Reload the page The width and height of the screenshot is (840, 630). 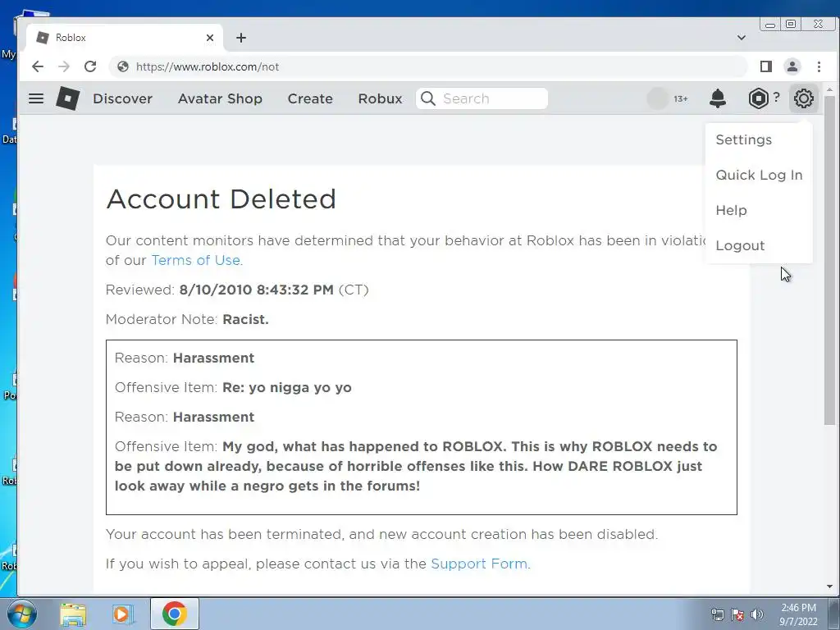[x=90, y=66]
